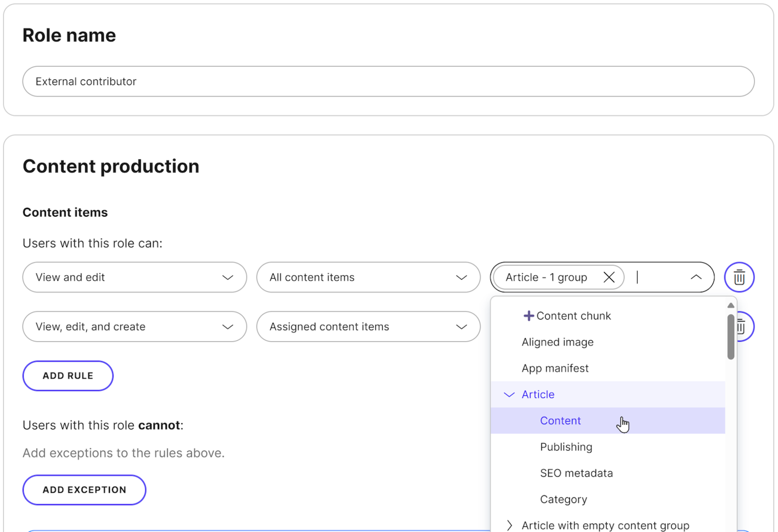This screenshot has height=532, width=778.
Task: Select "App manifest" from the list
Action: click(x=555, y=368)
